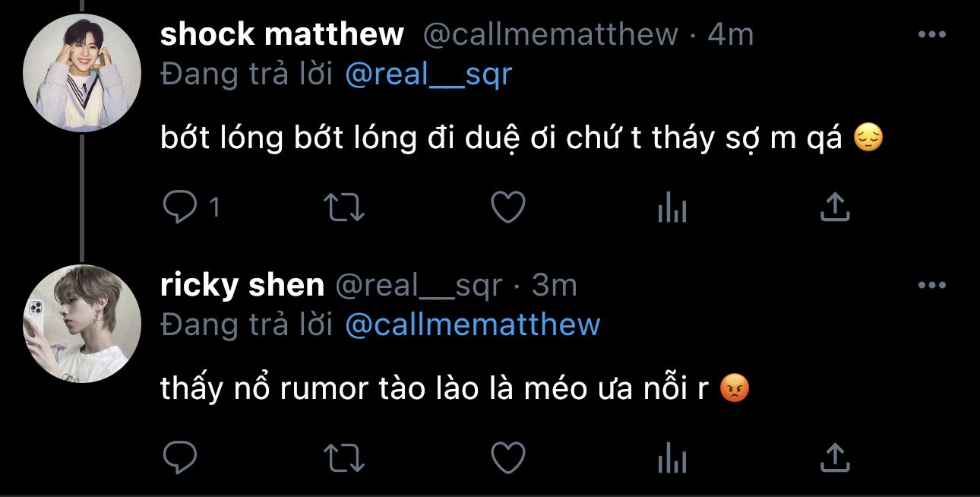Open shock matthew display name

[283, 34]
